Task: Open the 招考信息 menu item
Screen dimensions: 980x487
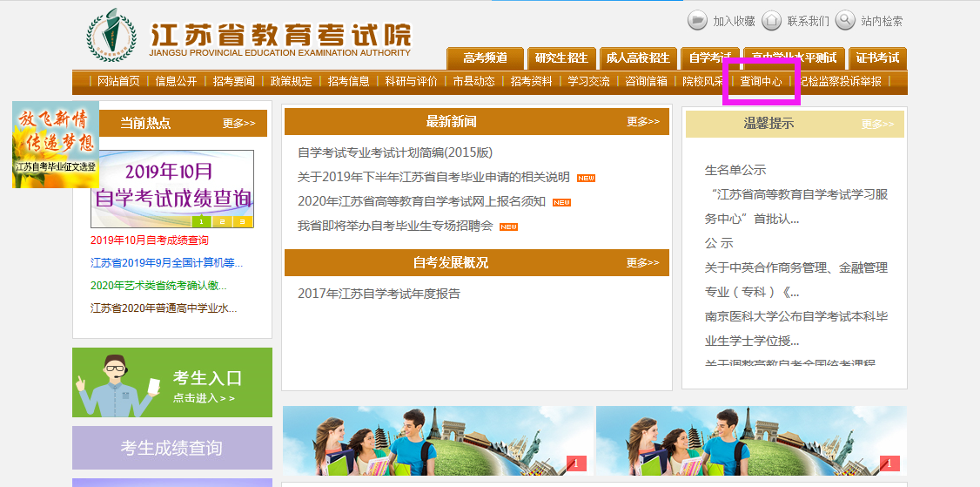Action: tap(349, 81)
